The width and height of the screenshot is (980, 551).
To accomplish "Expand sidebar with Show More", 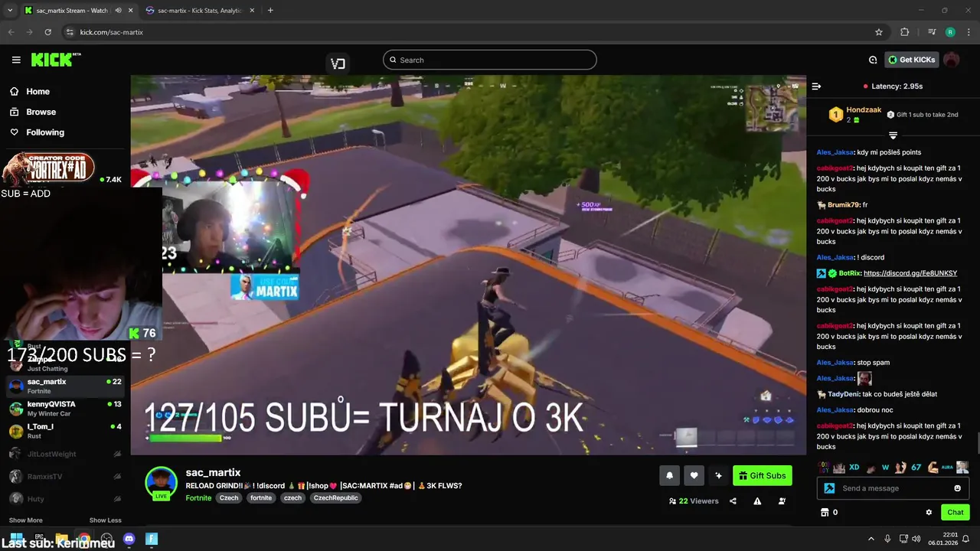I will click(x=25, y=520).
